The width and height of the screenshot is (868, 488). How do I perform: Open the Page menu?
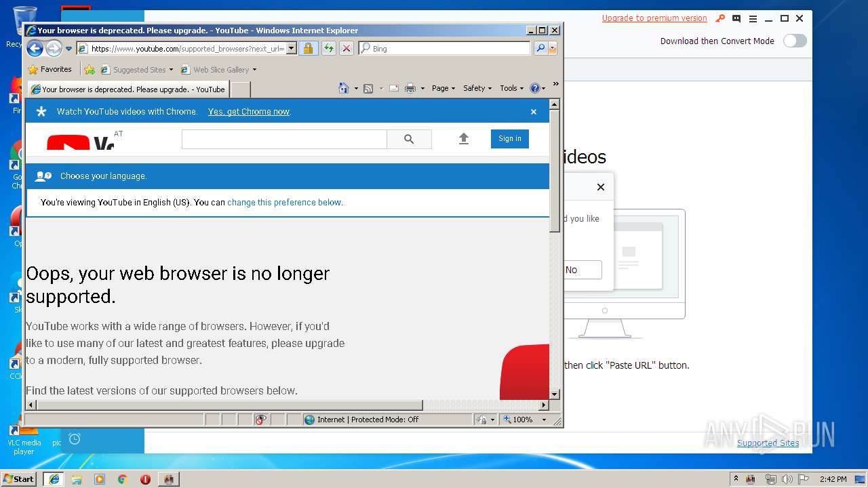click(443, 88)
